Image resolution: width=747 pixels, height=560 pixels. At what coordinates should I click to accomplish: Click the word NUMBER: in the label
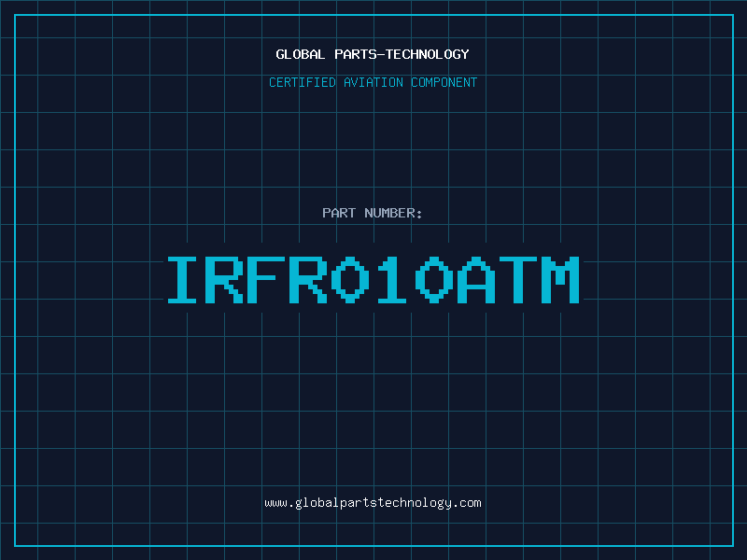tap(394, 213)
